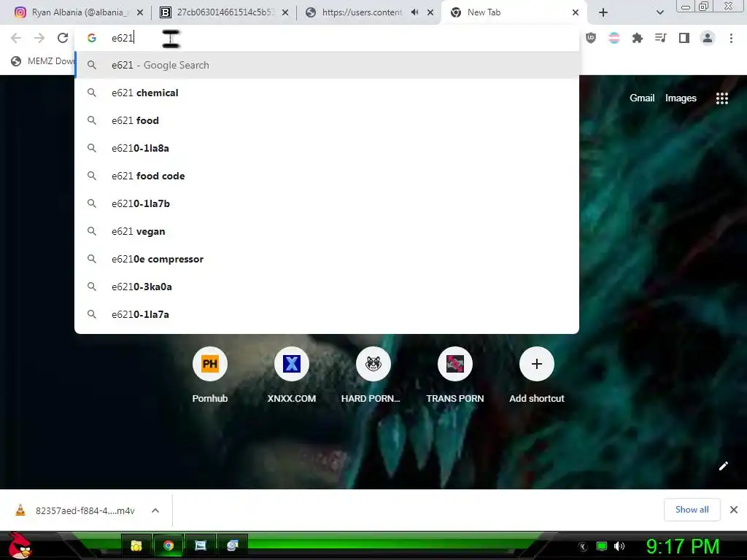Open the media controls icon
Image resolution: width=747 pixels, height=560 pixels.
tap(661, 38)
